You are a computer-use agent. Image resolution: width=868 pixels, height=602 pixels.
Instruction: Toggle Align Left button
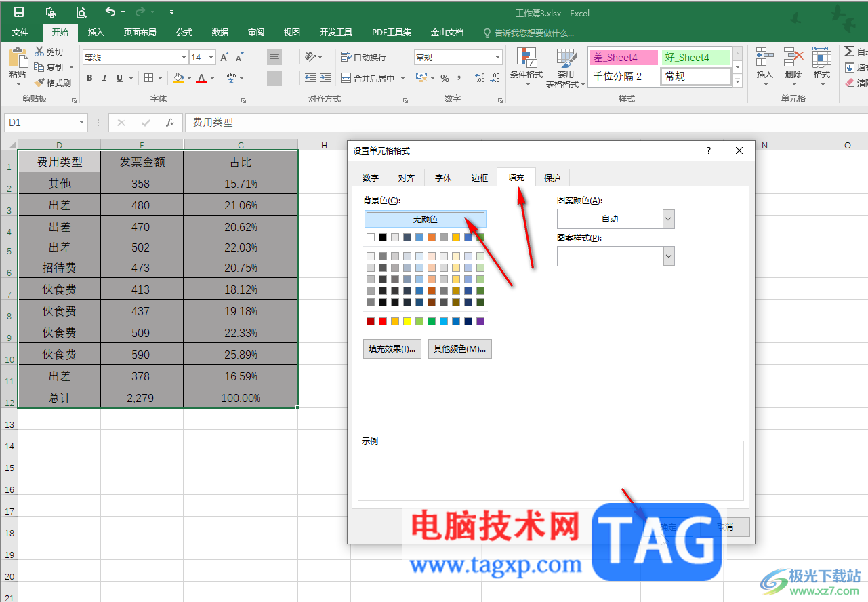pos(260,78)
